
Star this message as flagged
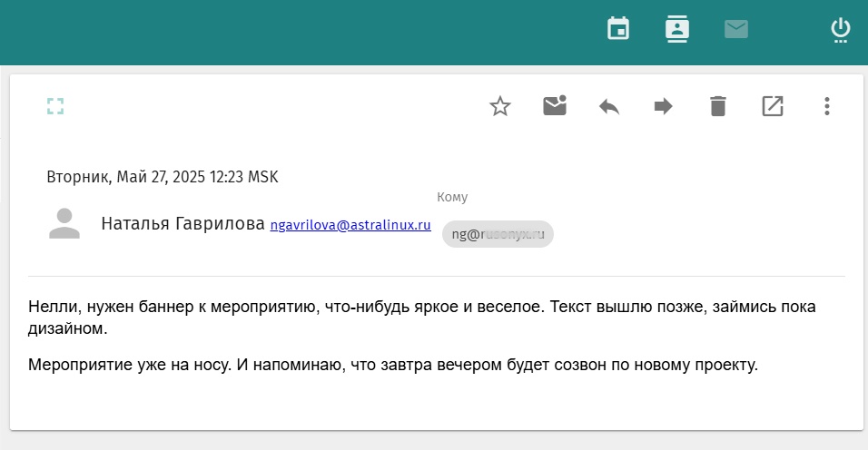(x=500, y=106)
